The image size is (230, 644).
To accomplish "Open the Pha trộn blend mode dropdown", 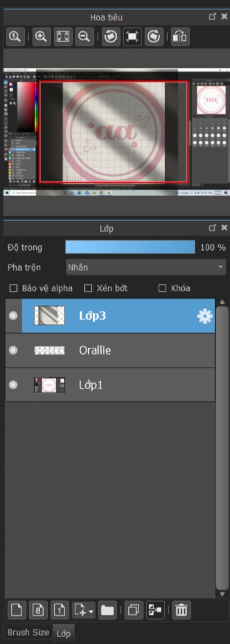I will (x=146, y=267).
